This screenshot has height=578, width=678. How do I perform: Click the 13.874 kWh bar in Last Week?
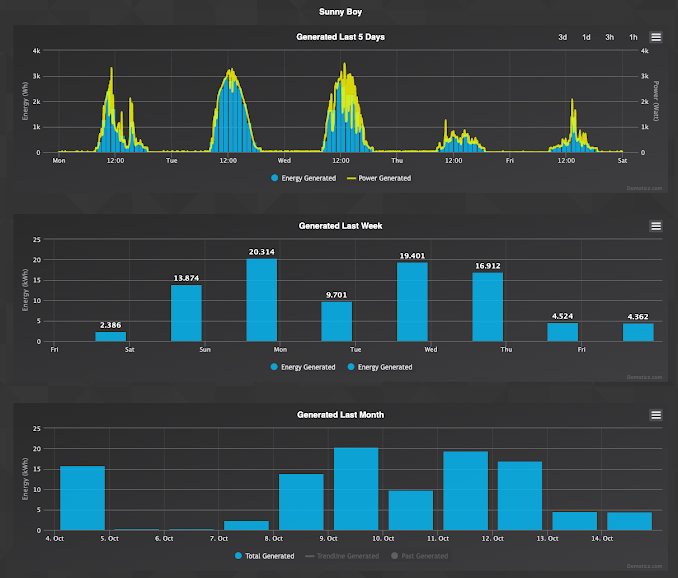point(186,313)
